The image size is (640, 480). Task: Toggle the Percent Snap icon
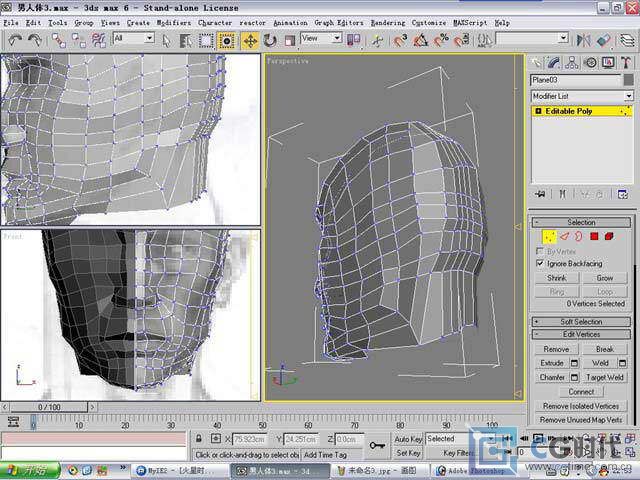(x=441, y=40)
